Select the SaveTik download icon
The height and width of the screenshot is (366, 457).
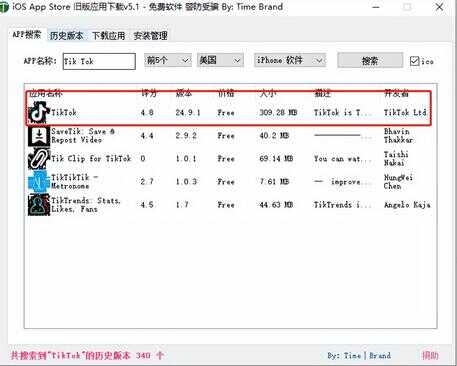(39, 136)
